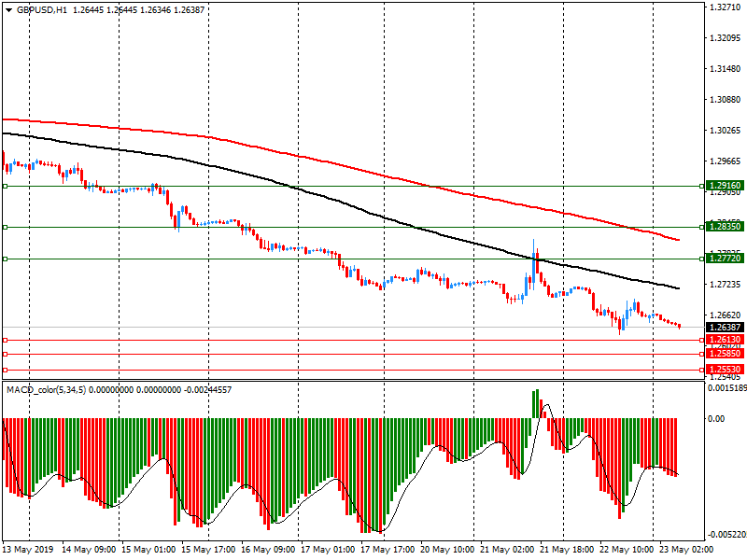Click the 13 May 2019 time axis label
The width and height of the screenshot is (747, 560).
pyautogui.click(x=27, y=550)
